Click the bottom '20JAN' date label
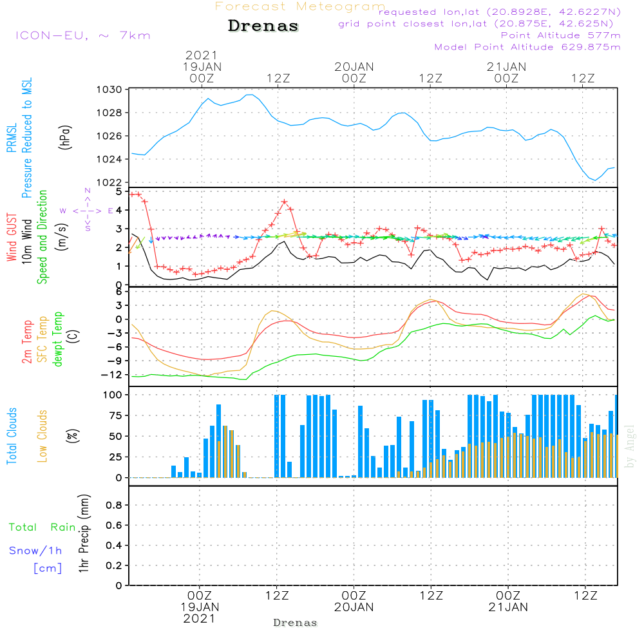The height and width of the screenshot is (644, 644). pyautogui.click(x=354, y=607)
